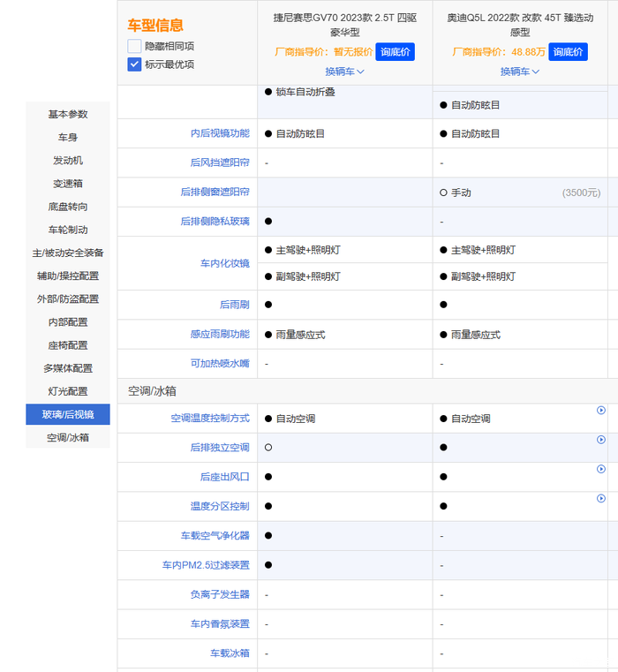The image size is (618, 672).
Task: Open 空调/冰箱 sidebar navigation item
Action: click(68, 437)
